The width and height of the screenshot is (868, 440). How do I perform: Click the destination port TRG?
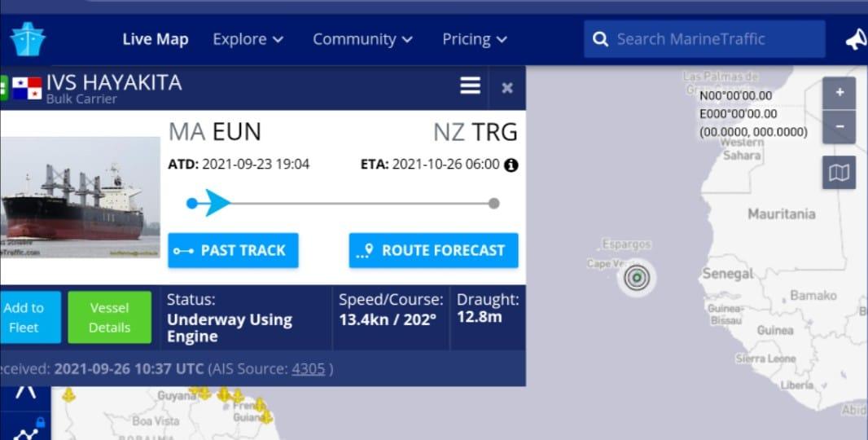pos(494,132)
